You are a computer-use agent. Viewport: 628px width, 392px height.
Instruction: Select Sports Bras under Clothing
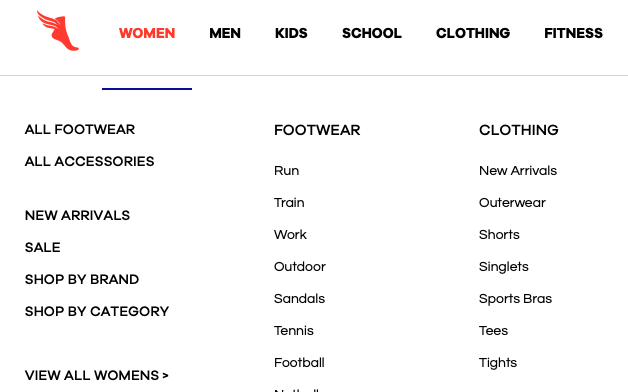(x=515, y=299)
